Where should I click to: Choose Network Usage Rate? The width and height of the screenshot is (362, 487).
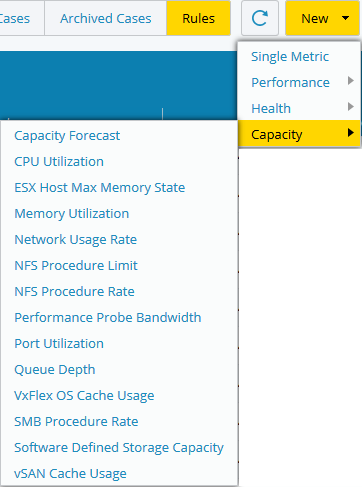(76, 240)
